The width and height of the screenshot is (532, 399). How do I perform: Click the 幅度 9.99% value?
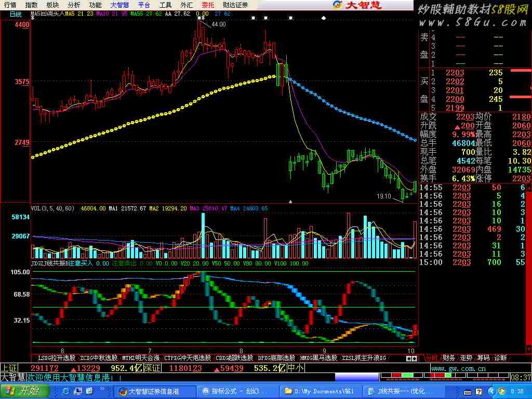coord(463,135)
